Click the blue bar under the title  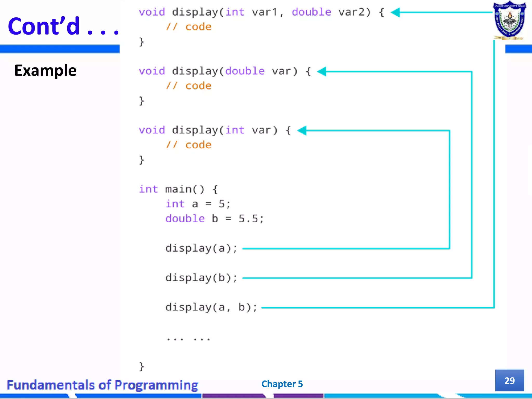60,49
